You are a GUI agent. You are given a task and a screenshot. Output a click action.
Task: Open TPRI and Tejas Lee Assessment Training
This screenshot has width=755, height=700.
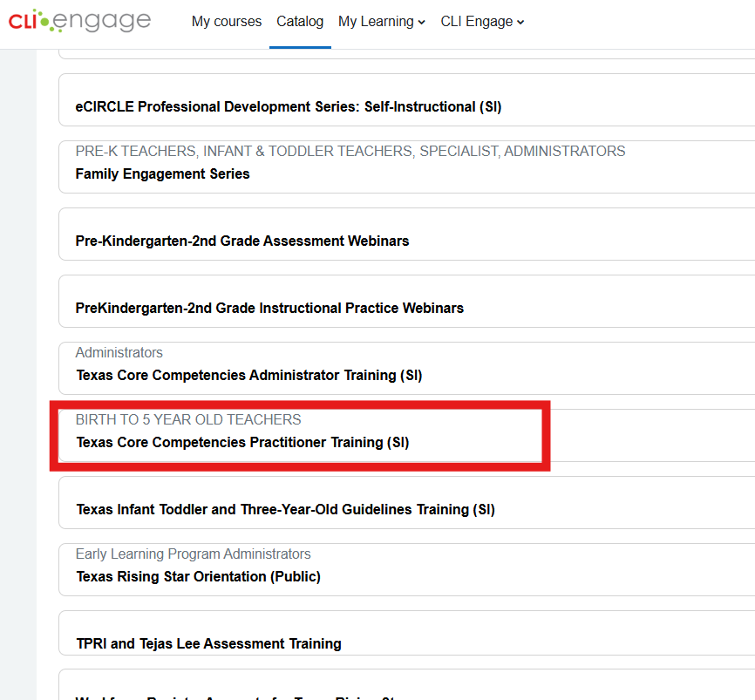pos(208,644)
